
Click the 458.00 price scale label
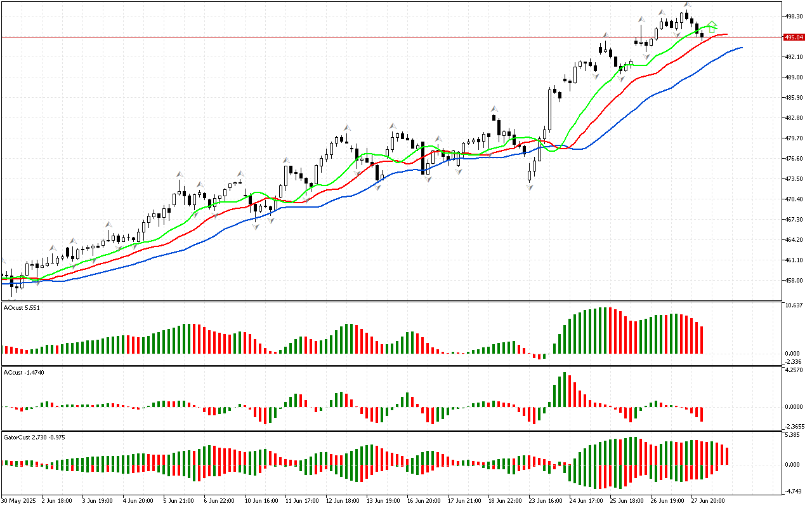[794, 281]
